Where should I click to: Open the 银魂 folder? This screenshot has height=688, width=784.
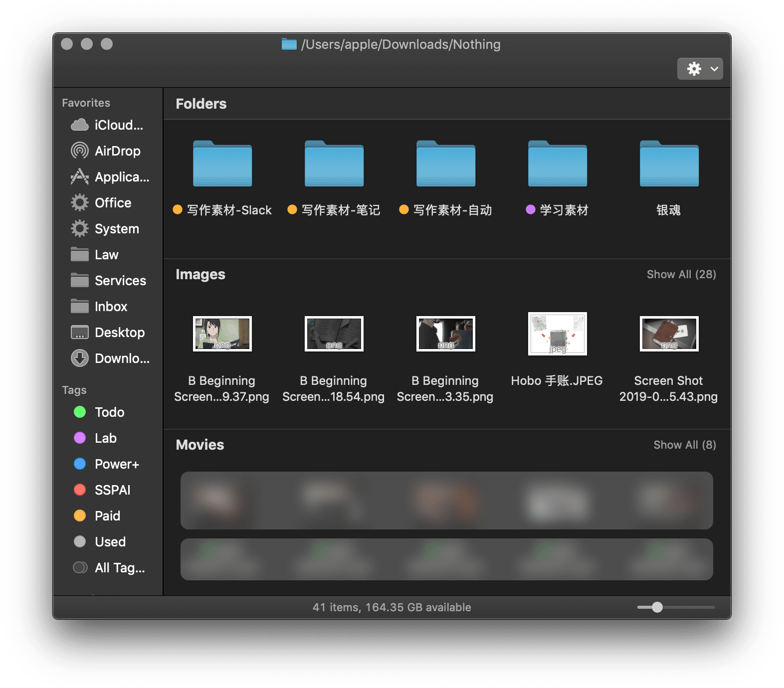(669, 164)
